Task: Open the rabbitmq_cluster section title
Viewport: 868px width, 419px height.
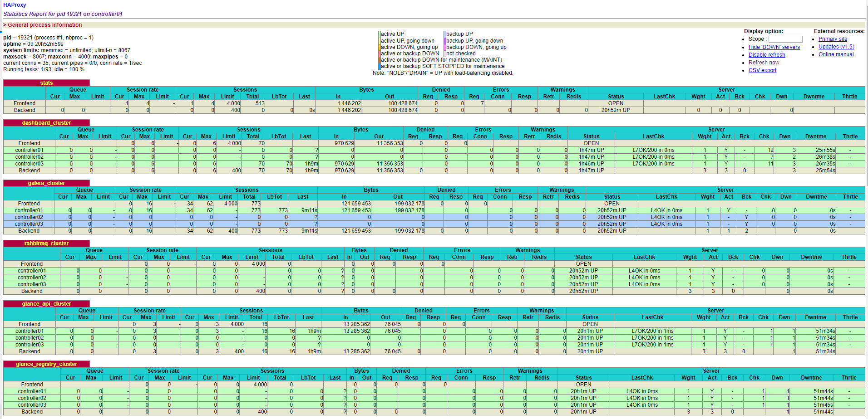Action: click(46, 244)
